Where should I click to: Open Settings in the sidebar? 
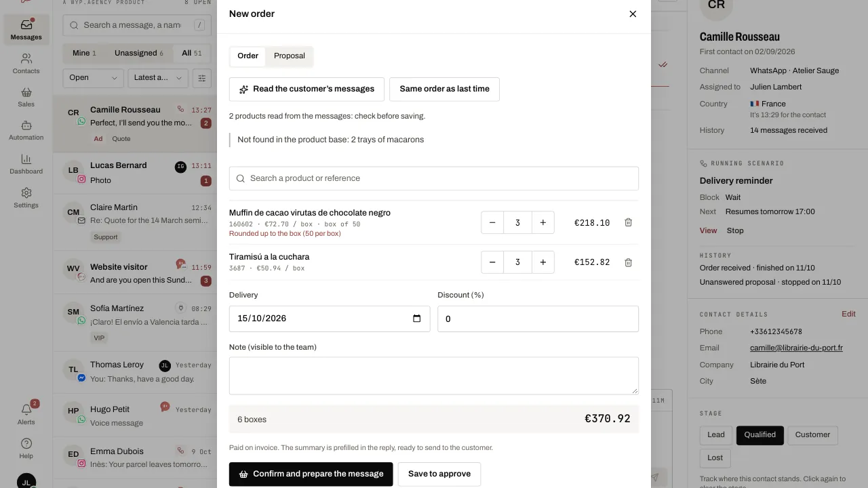point(26,198)
